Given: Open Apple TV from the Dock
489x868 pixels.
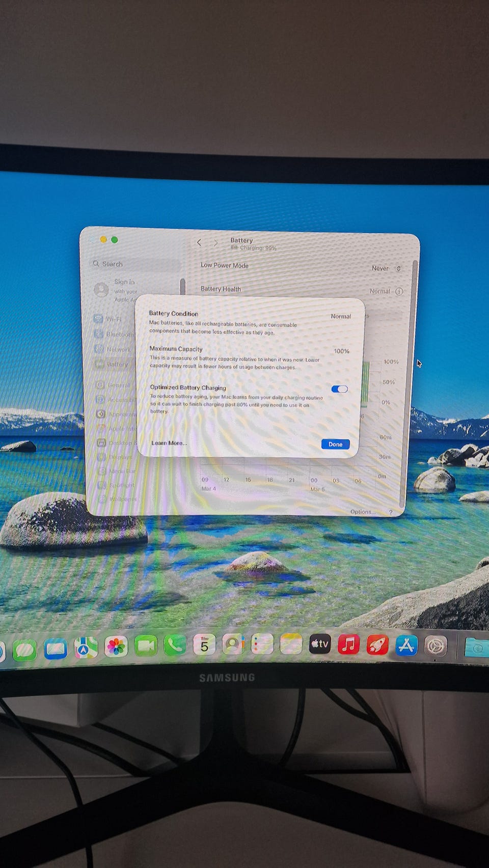Looking at the screenshot, I should click(x=320, y=644).
